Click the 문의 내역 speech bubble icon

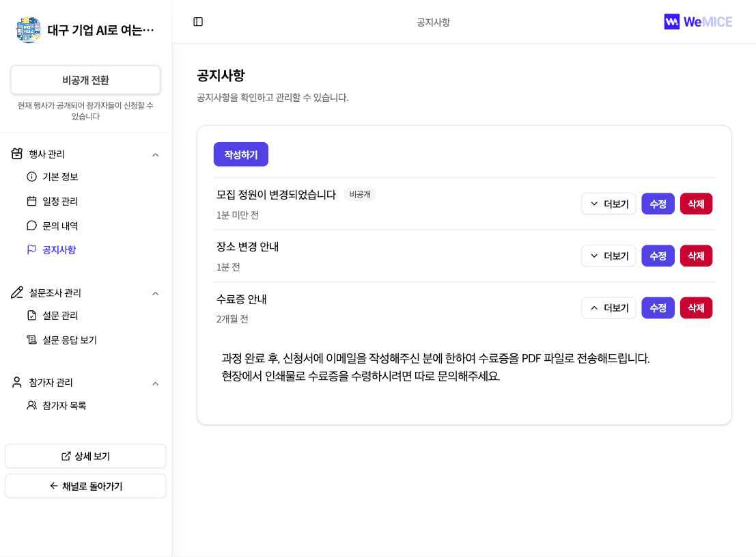click(32, 226)
